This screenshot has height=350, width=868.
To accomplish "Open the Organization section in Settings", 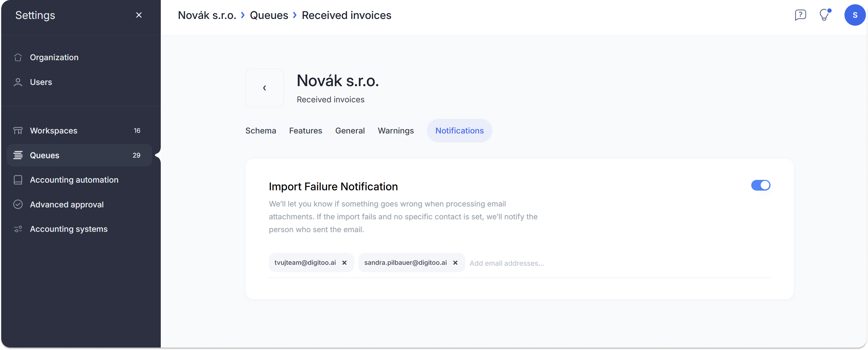I will click(x=54, y=57).
